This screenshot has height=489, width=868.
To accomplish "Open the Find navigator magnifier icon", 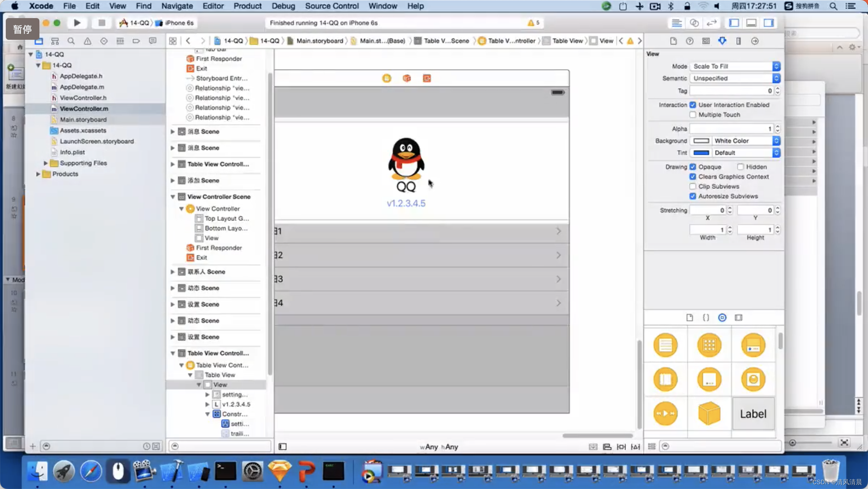I will click(71, 41).
